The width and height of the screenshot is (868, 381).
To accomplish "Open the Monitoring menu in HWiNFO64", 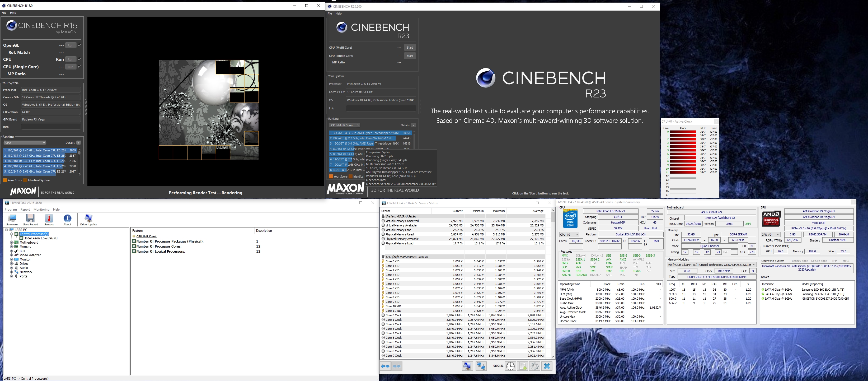I will coord(41,209).
